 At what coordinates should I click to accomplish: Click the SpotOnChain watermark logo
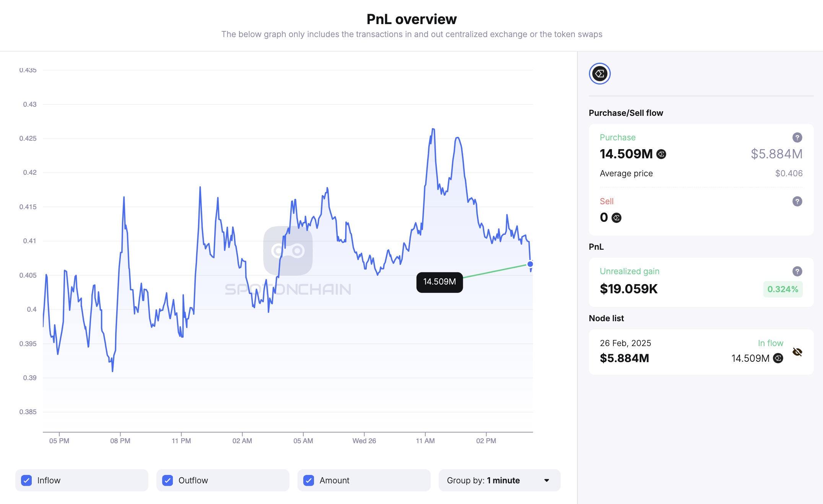pyautogui.click(x=288, y=250)
